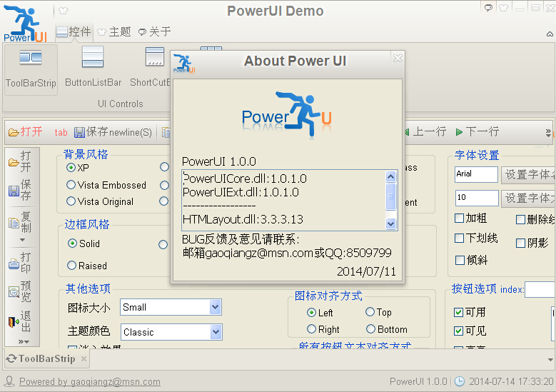Open the document tab list dropdown arrow

[x=550, y=360]
